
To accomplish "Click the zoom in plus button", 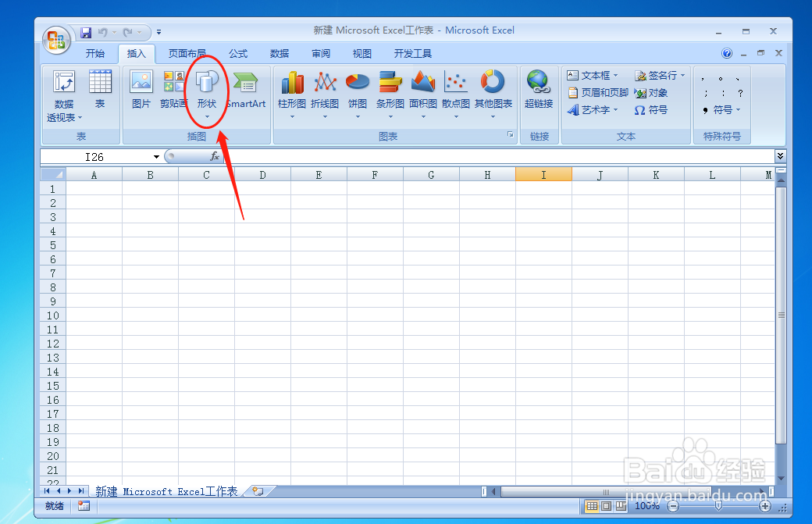I will click(765, 506).
